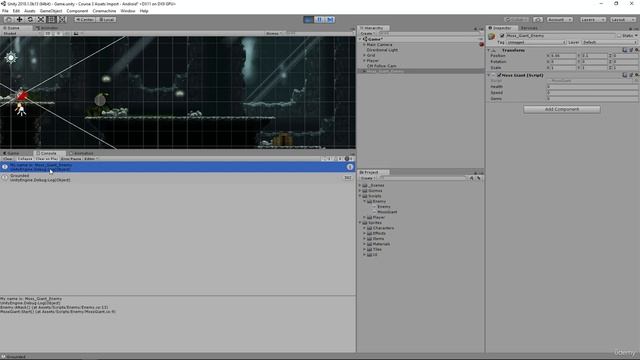Click the Project search-by-label icon
This screenshot has width=640, height=360.
pyautogui.click(x=479, y=178)
